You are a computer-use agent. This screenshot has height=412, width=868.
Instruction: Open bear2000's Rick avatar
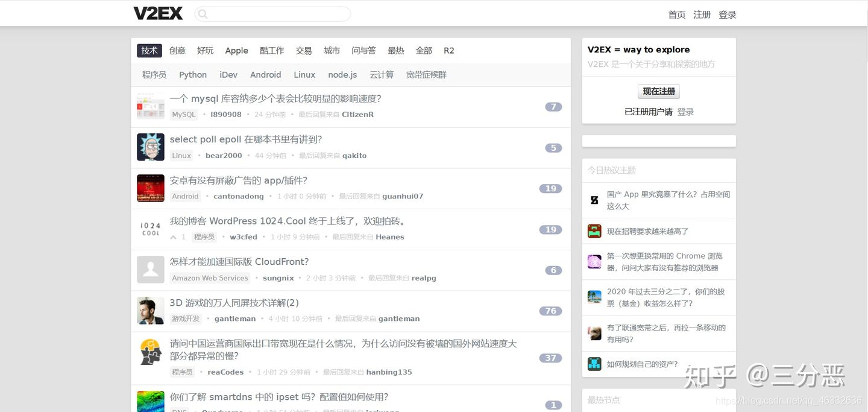[x=150, y=147]
